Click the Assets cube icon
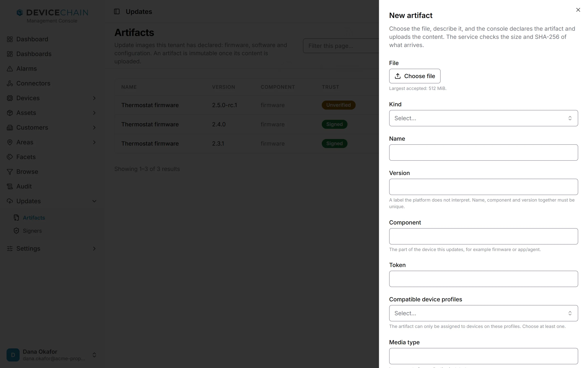Viewport: 588px width, 368px height. pos(10,113)
